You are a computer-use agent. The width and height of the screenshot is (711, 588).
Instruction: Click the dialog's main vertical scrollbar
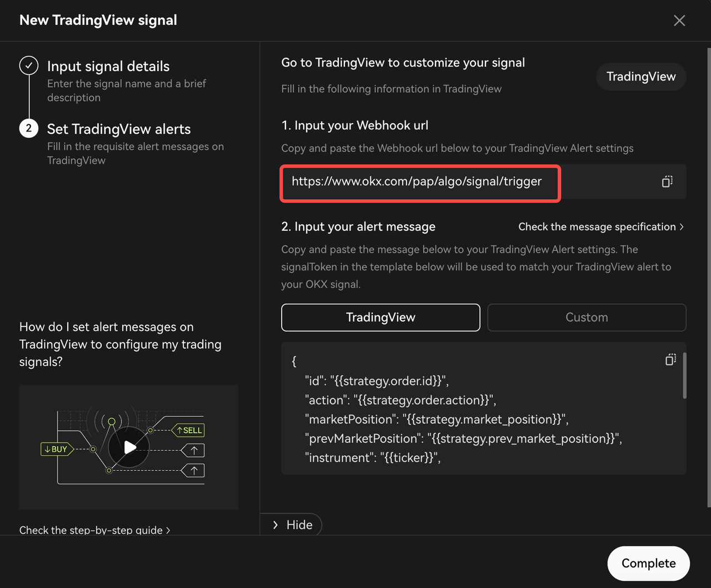[708, 278]
